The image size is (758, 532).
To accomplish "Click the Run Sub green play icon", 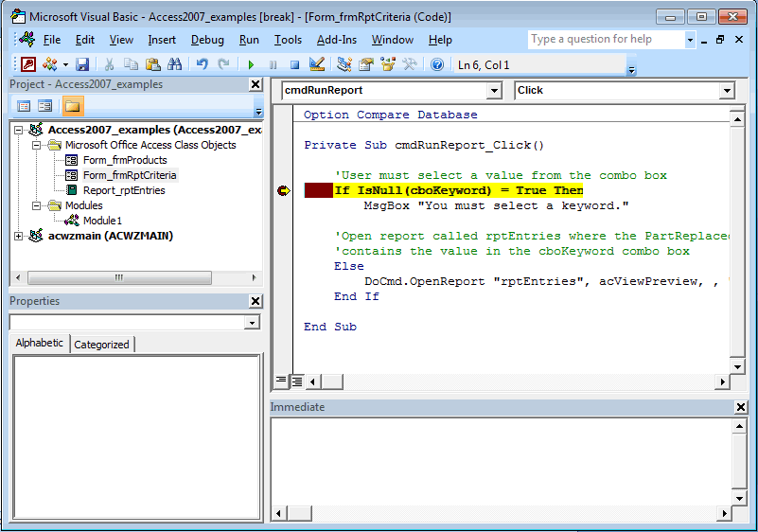I will pyautogui.click(x=251, y=64).
